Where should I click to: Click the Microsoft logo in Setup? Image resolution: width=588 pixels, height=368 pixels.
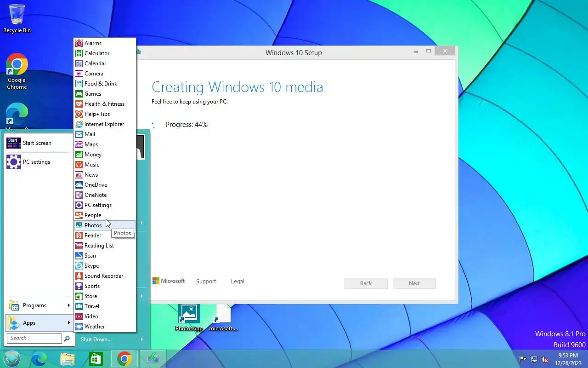click(x=169, y=281)
